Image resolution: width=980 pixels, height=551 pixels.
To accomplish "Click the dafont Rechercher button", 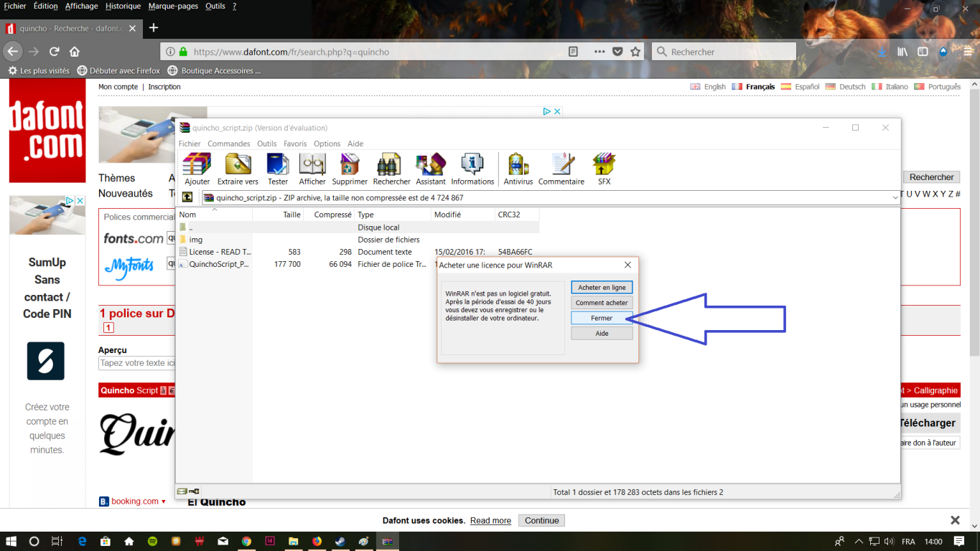I will click(x=931, y=177).
